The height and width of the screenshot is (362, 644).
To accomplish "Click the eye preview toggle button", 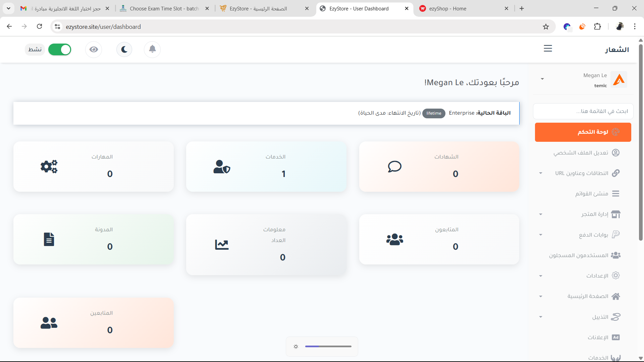I will (x=94, y=50).
